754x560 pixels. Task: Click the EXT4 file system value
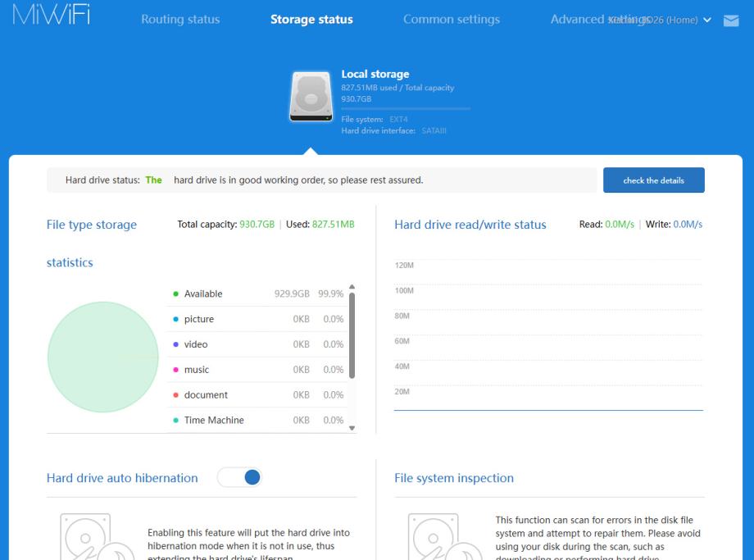[x=398, y=120]
